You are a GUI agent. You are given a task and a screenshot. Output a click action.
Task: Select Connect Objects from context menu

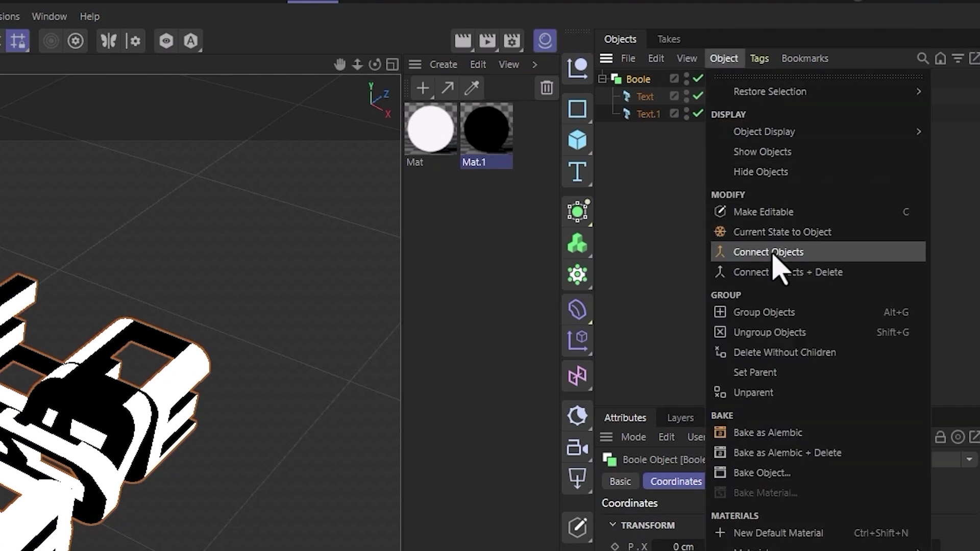(769, 251)
